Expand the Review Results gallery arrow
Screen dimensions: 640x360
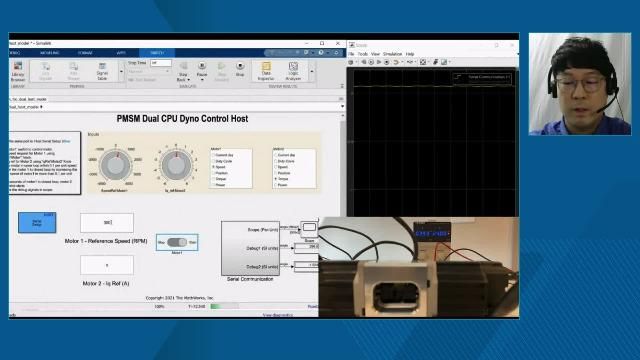pyautogui.click(x=312, y=71)
